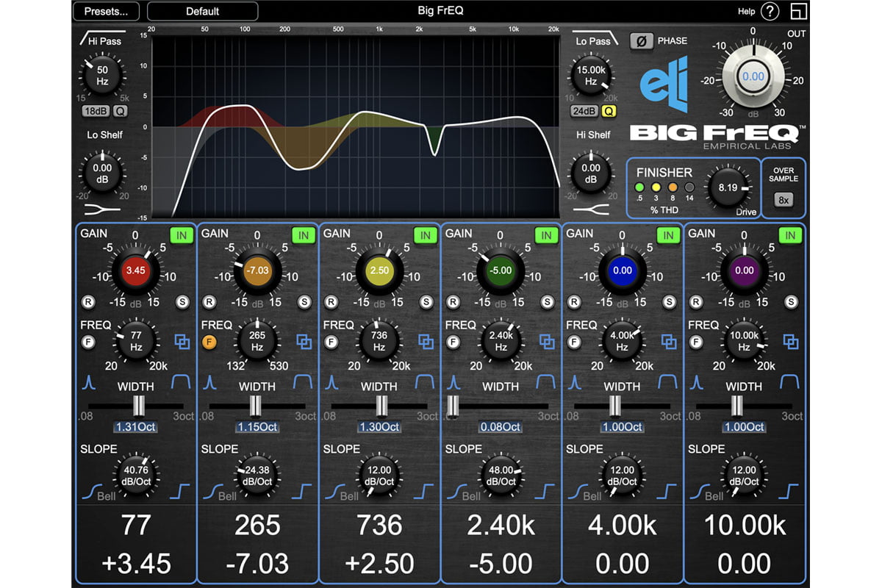The width and height of the screenshot is (882, 588).
Task: Click the Finisher Drive 8.19 knob
Action: (x=728, y=188)
